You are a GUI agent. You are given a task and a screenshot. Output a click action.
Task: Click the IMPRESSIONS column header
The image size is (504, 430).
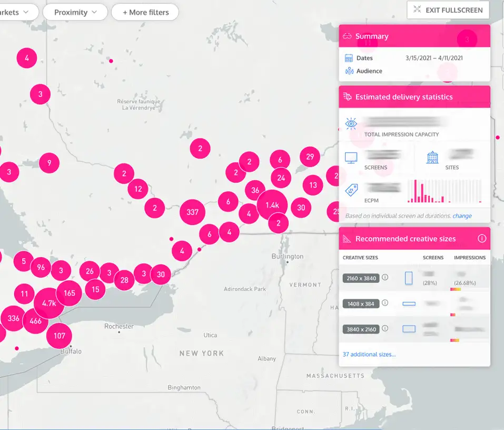(x=470, y=258)
